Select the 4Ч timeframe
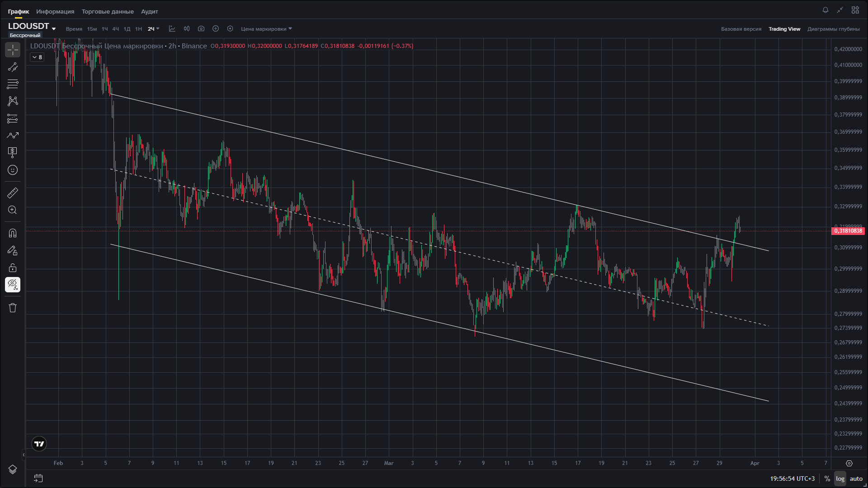 pos(116,29)
